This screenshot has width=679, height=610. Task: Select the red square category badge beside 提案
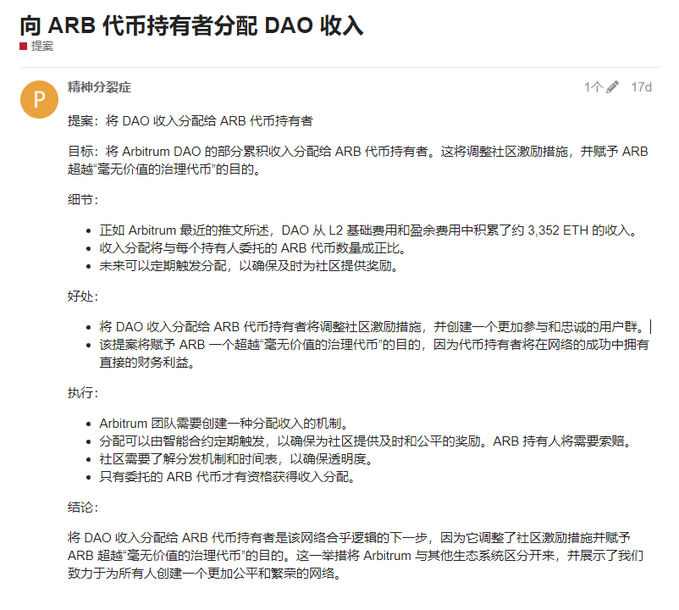(23, 46)
